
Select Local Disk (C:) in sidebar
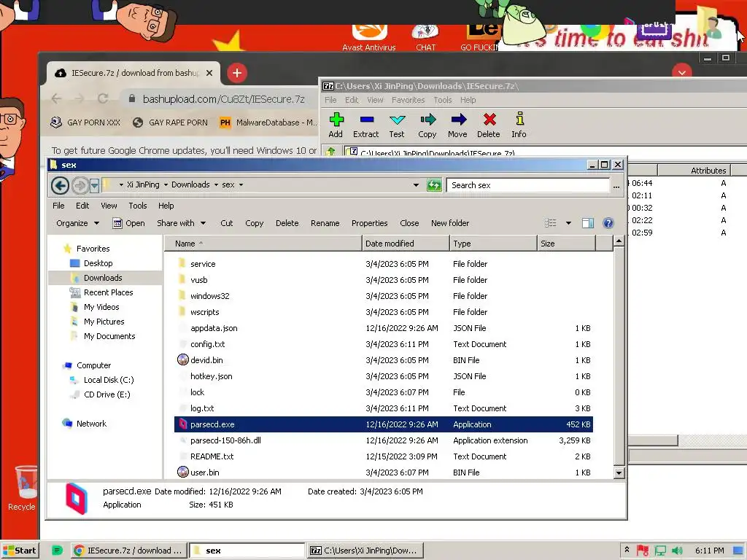pos(109,380)
